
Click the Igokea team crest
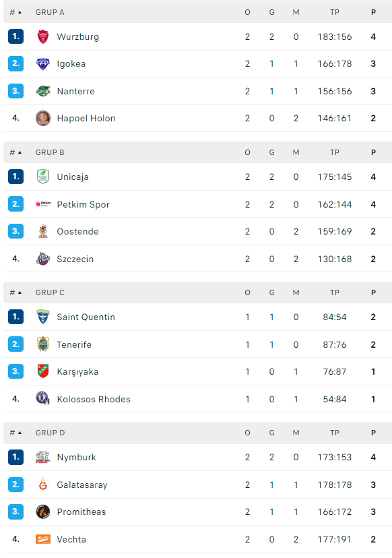coord(43,64)
